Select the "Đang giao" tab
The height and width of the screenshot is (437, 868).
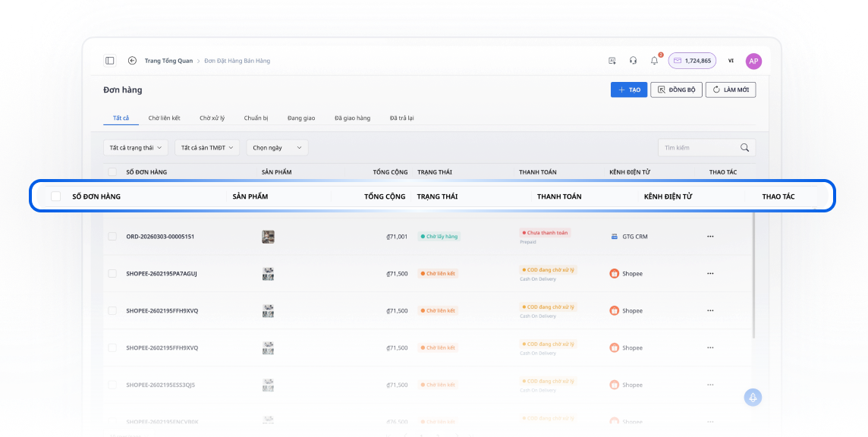301,118
